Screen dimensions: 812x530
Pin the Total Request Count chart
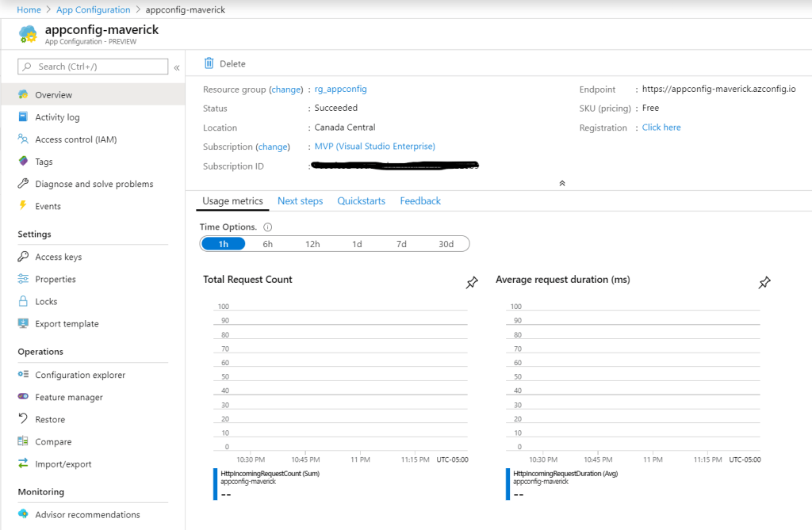pyautogui.click(x=472, y=283)
